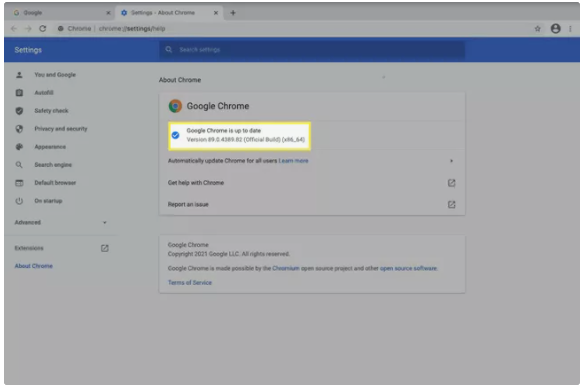Click Report an issue launch icon
The width and height of the screenshot is (586, 389).
pyautogui.click(x=451, y=204)
